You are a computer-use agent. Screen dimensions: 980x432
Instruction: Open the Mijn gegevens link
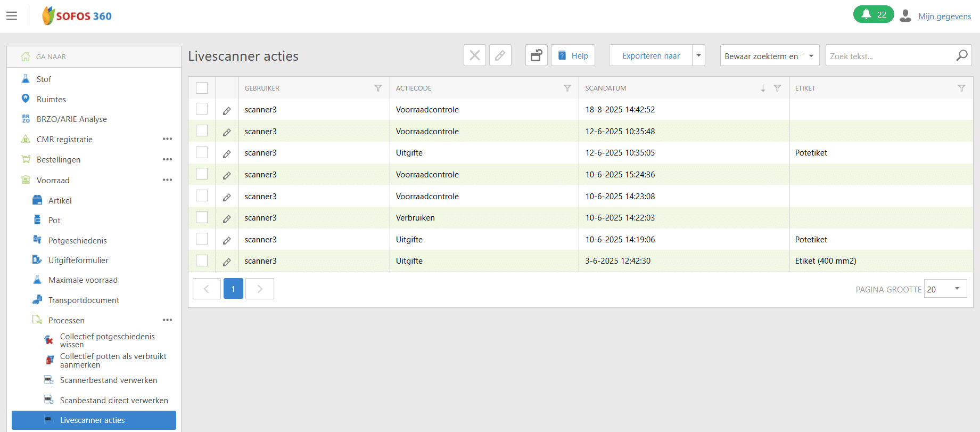click(944, 17)
